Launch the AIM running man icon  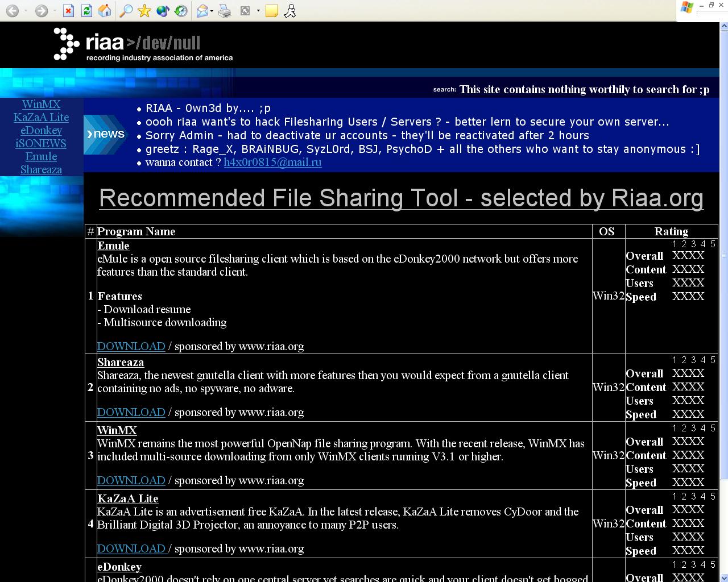coord(290,11)
